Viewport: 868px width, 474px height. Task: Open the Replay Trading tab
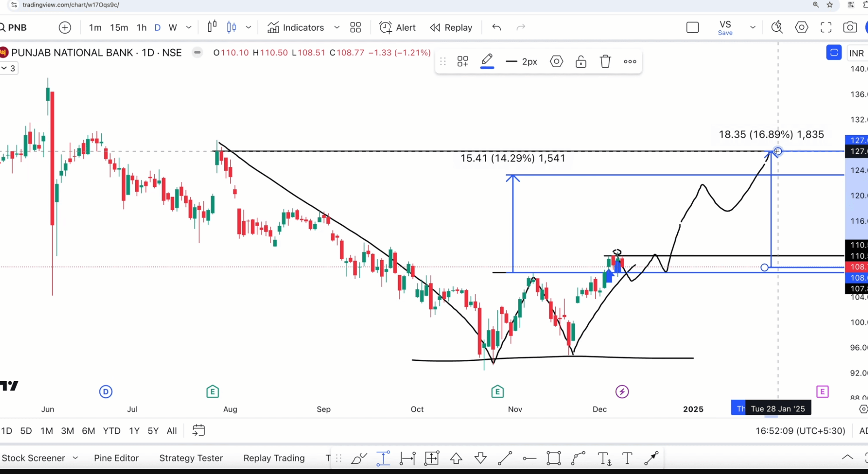pos(274,458)
